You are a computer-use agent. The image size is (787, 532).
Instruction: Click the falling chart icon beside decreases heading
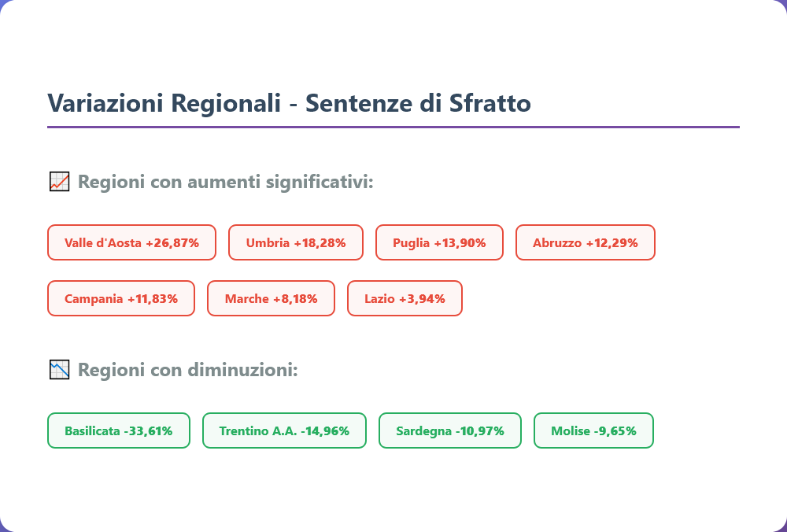(59, 369)
